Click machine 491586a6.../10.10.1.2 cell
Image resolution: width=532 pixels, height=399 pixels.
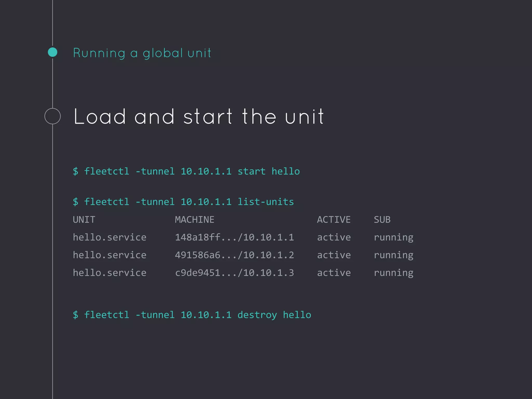(x=235, y=255)
